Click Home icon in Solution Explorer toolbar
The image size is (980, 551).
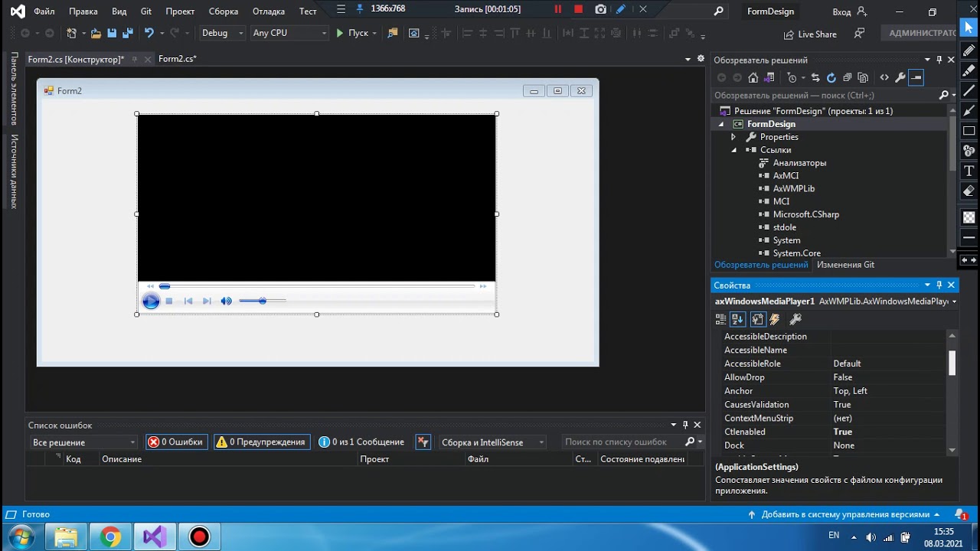click(x=753, y=77)
